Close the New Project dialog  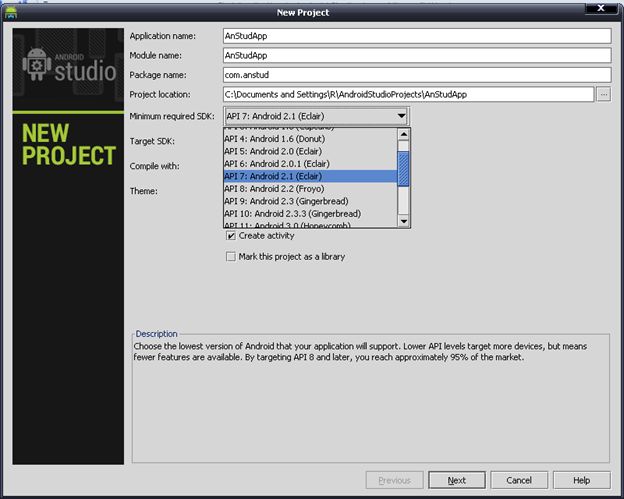601,8
